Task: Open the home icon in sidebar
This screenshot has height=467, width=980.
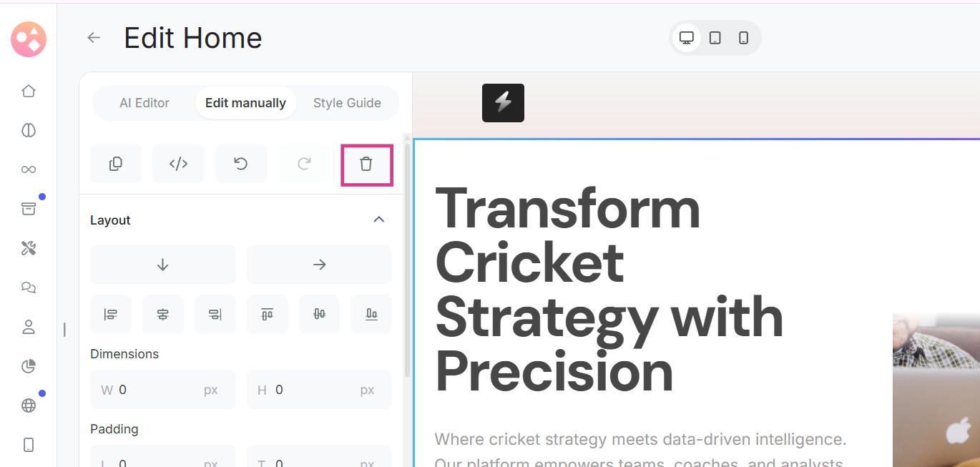Action: (x=29, y=91)
